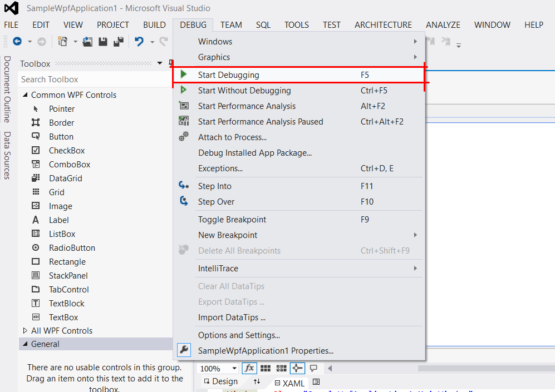Screen dimensions: 555x392
Task: Click the New Project toolbar icon
Action: (x=63, y=42)
